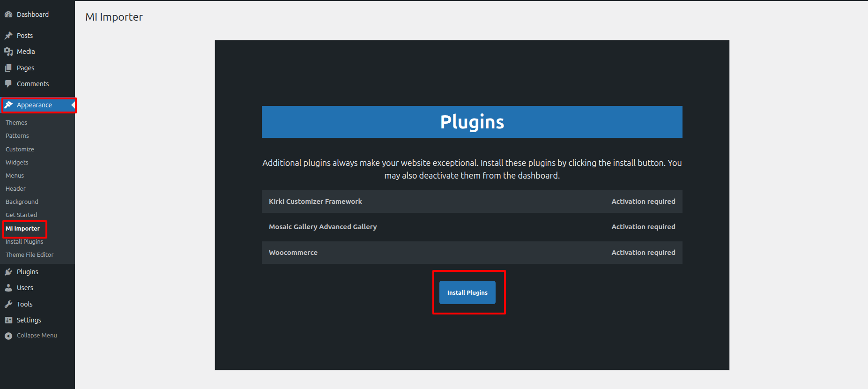Image resolution: width=868 pixels, height=389 pixels.
Task: Open Themes under Appearance
Action: point(16,123)
